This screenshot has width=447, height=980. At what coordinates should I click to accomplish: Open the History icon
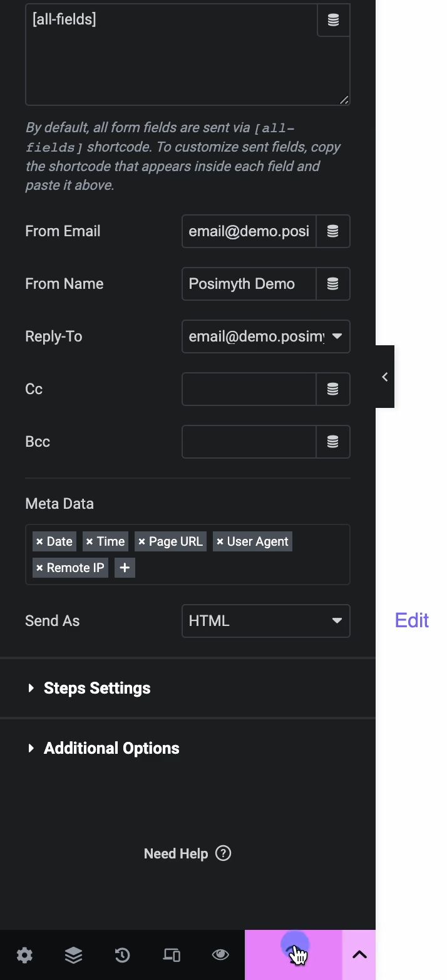coord(122,955)
